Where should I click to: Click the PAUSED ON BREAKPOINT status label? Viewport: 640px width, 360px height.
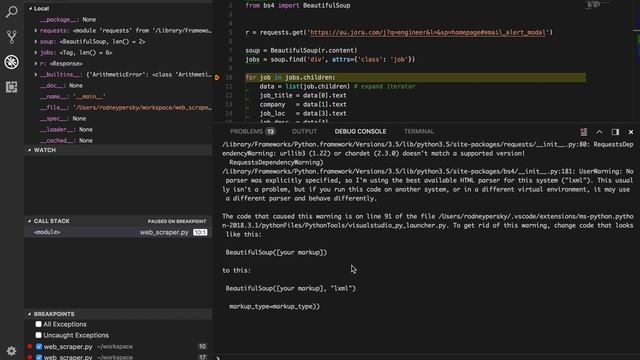177,221
